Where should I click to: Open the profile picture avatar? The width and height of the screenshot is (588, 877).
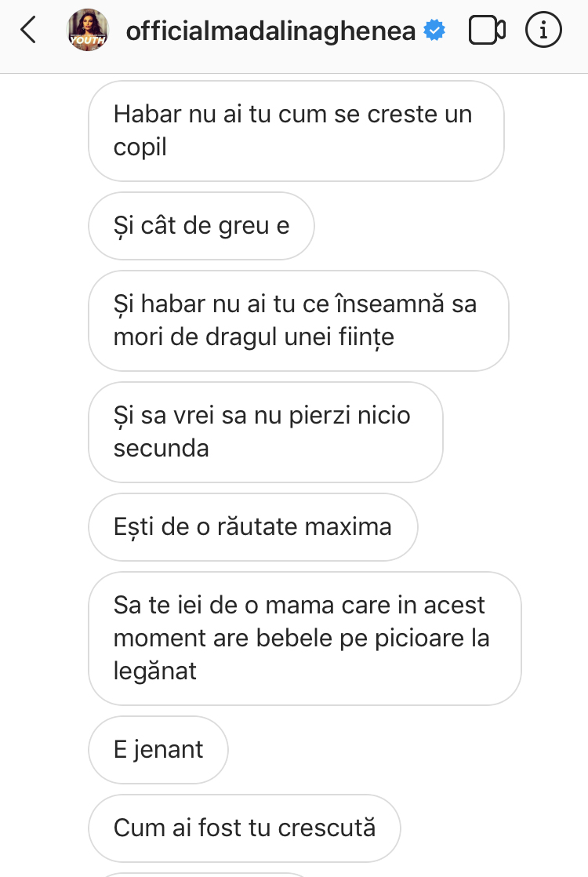pyautogui.click(x=88, y=30)
